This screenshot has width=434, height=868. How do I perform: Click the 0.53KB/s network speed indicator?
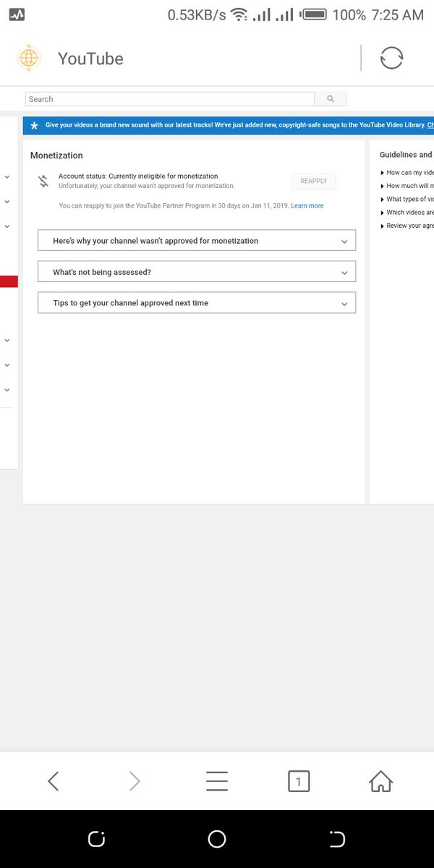point(196,15)
